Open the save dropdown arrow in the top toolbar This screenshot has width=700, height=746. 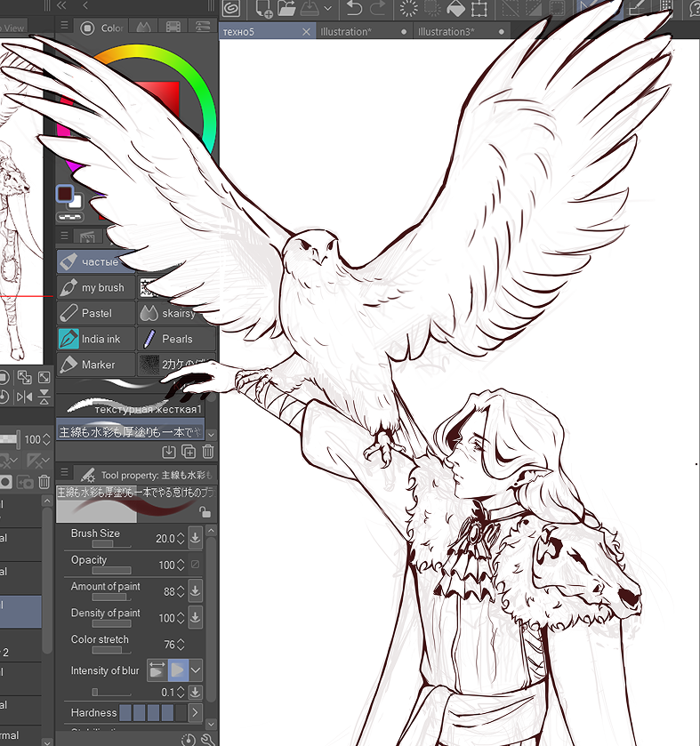(x=327, y=9)
